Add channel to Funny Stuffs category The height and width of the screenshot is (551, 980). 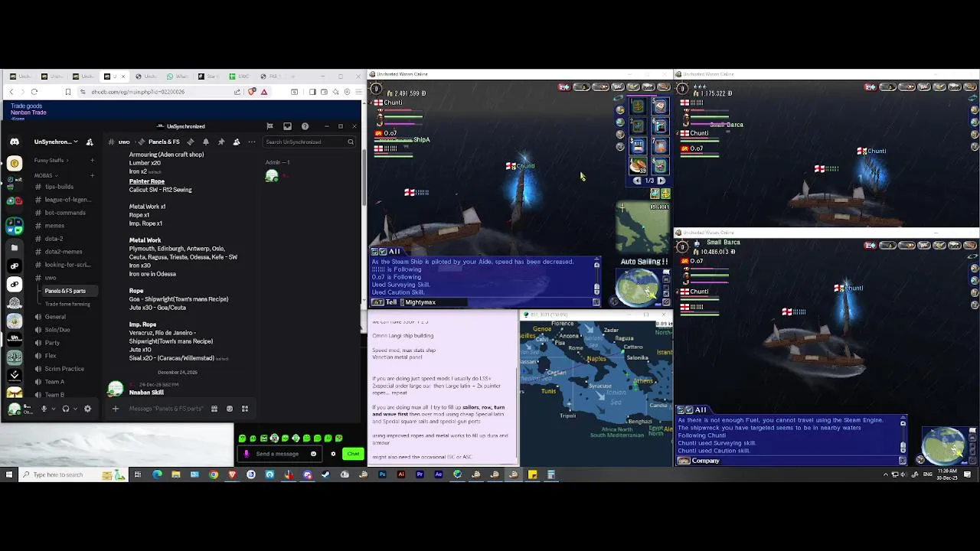pyautogui.click(x=92, y=161)
